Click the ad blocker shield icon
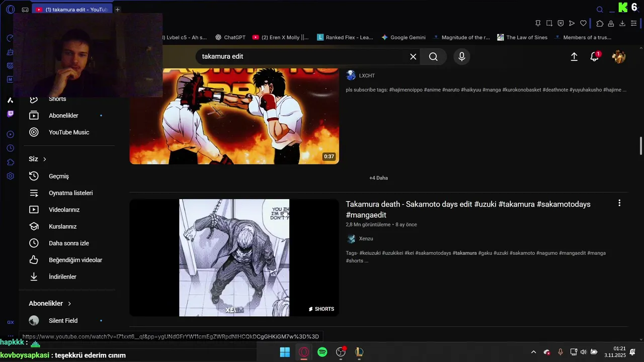Screen dimensions: 644x362 [560, 23]
